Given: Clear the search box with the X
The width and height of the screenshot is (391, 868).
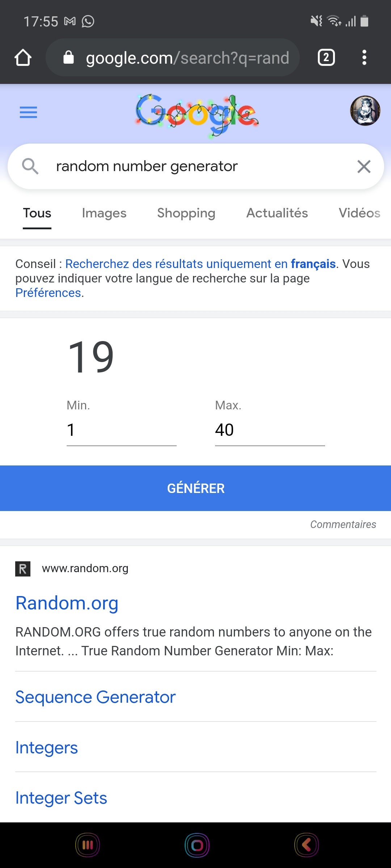Looking at the screenshot, I should 364,167.
